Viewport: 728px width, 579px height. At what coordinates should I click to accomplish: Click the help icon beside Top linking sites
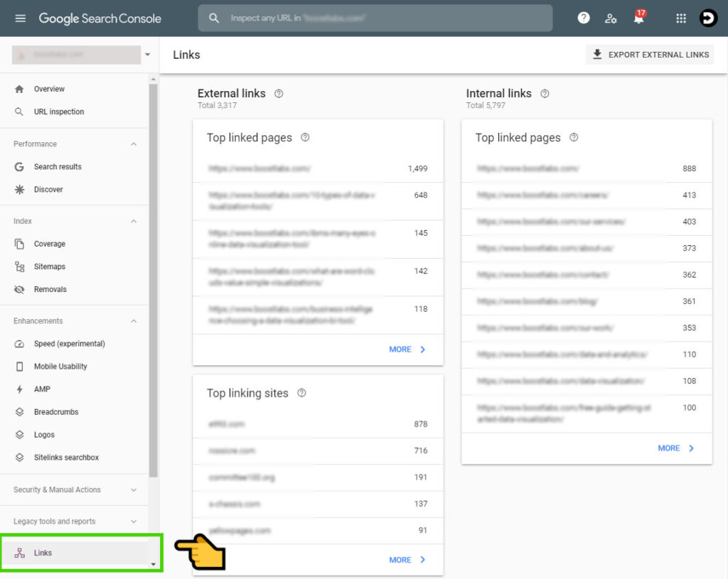(x=301, y=393)
